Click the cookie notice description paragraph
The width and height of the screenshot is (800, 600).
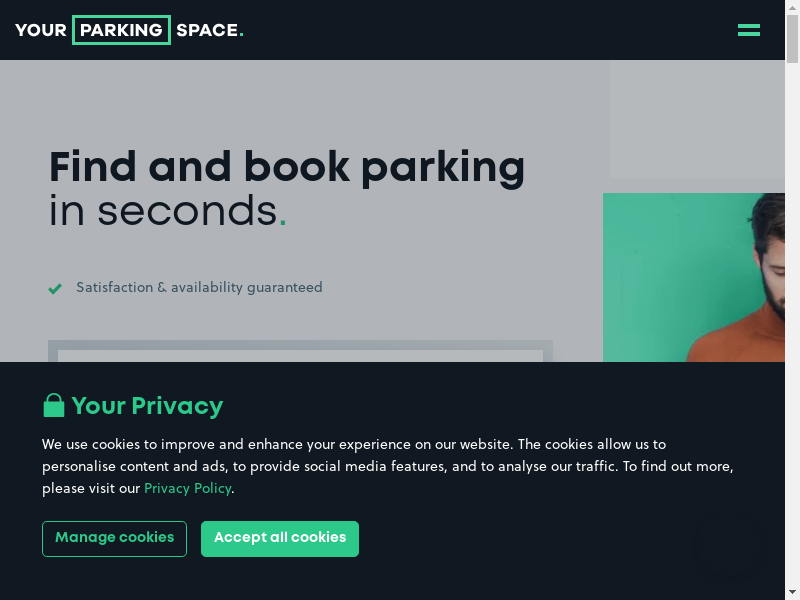387,466
